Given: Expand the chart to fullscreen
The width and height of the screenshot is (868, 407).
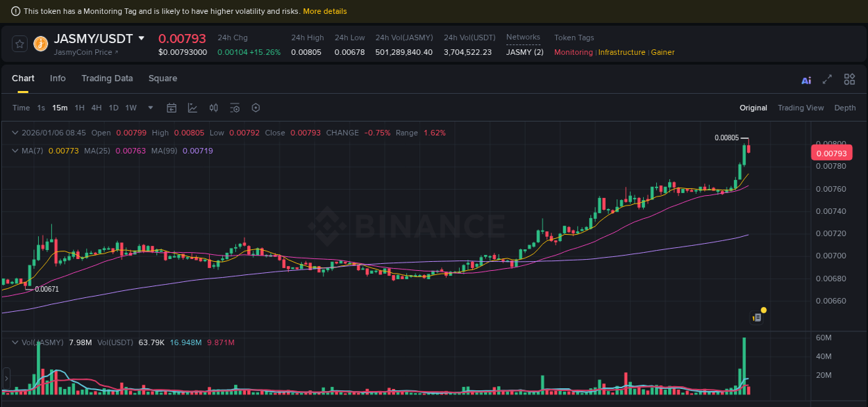Looking at the screenshot, I should (827, 79).
